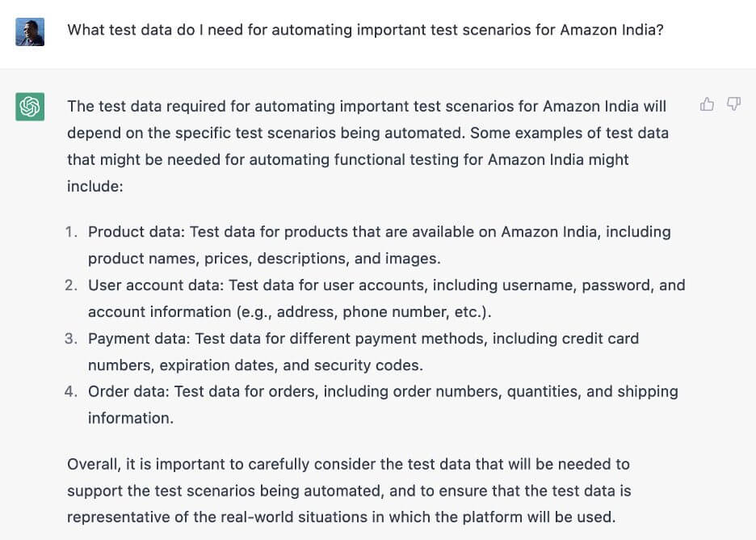Click the user profile photo avatar
756x540 pixels.
point(30,31)
